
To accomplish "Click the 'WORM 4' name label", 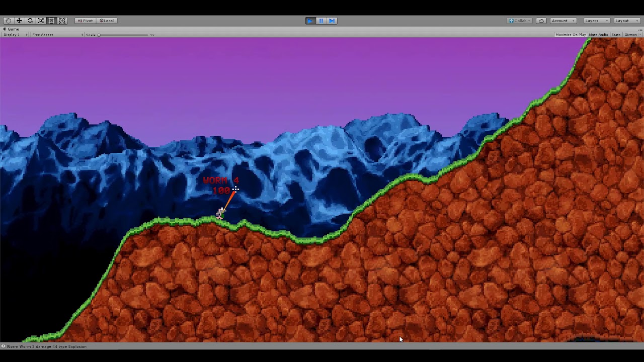I will coord(221,180).
